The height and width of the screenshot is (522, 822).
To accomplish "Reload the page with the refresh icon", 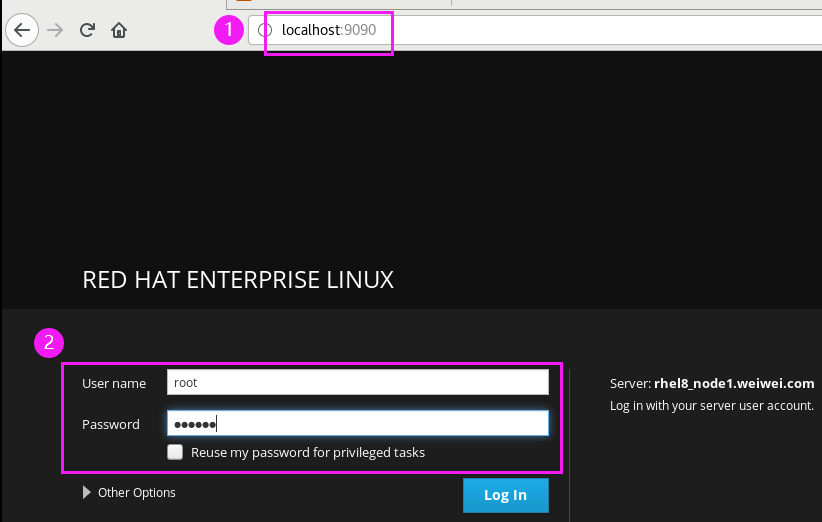I will (x=87, y=30).
